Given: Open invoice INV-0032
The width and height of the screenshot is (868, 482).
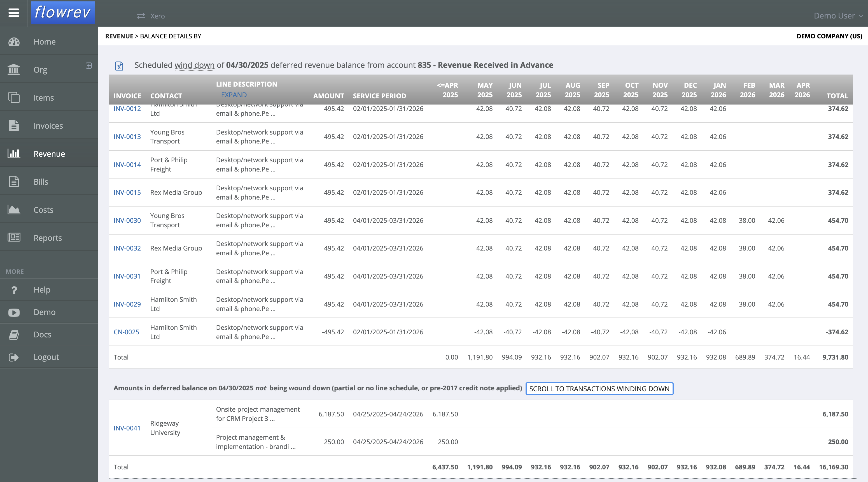Looking at the screenshot, I should pyautogui.click(x=127, y=248).
